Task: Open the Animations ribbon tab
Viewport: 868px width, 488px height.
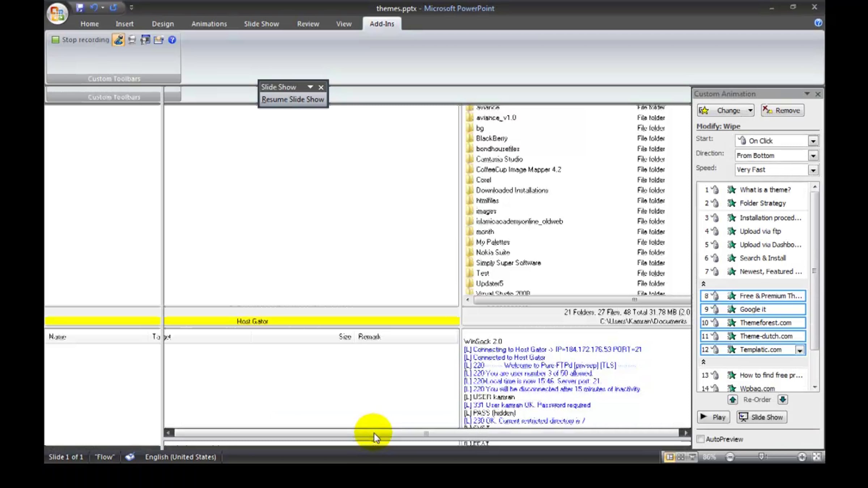Action: tap(209, 24)
